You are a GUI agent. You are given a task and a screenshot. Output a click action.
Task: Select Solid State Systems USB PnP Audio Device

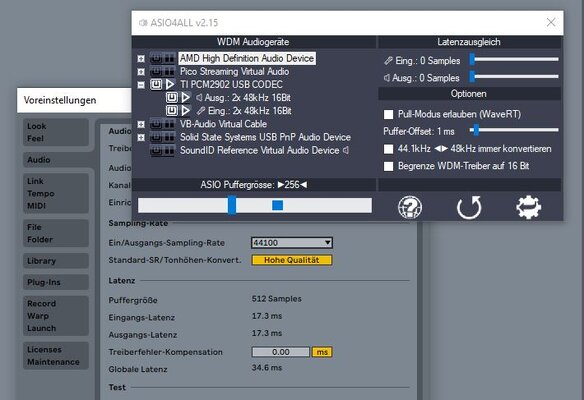click(x=265, y=137)
